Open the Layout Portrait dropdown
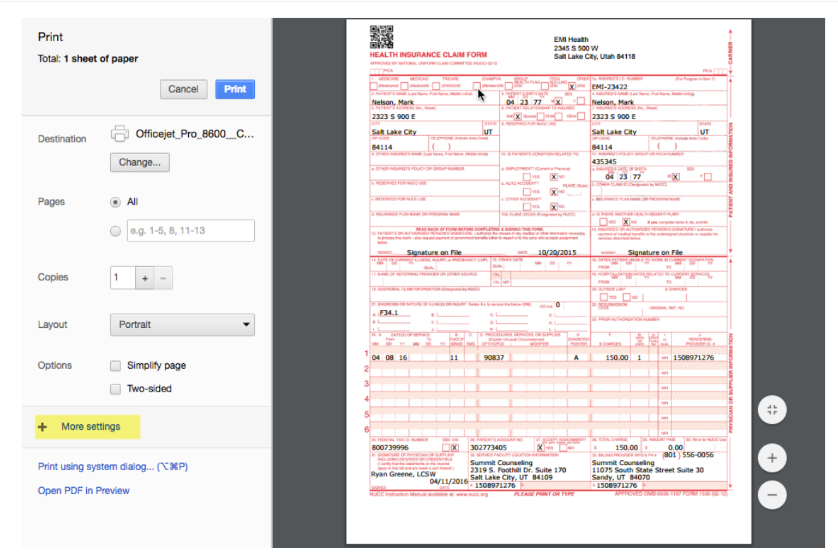Image resolution: width=838 pixels, height=559 pixels. tap(182, 324)
